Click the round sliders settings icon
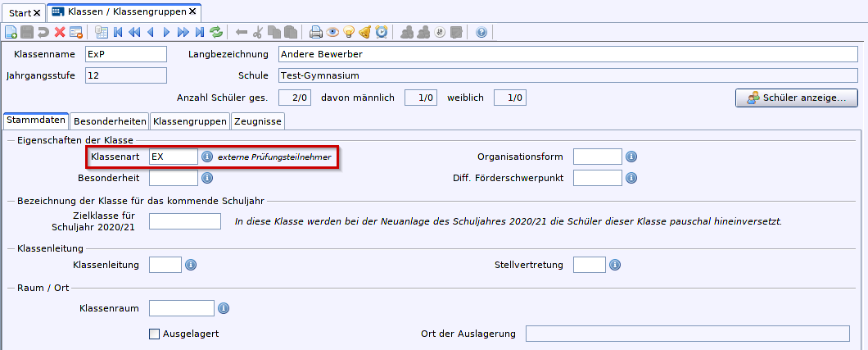Viewport: 868px width, 350px height. coord(440,32)
